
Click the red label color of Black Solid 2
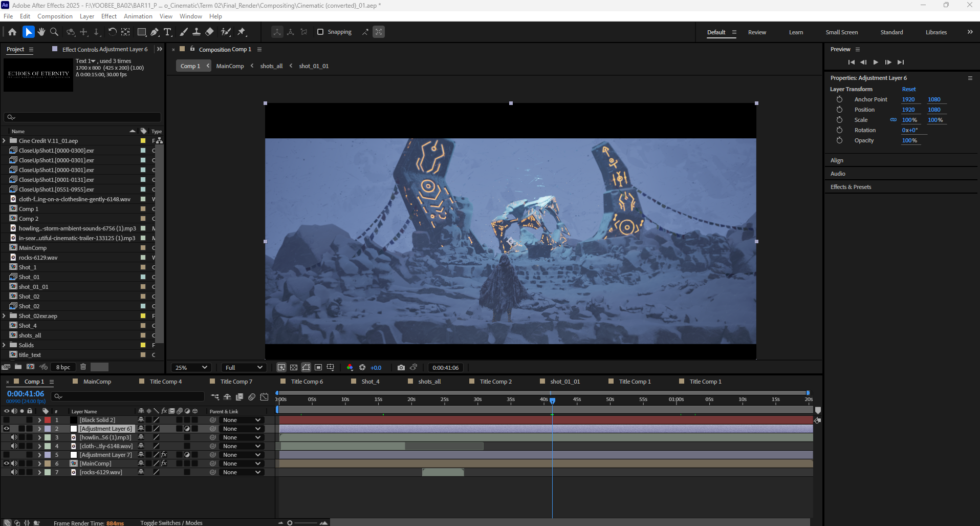[48, 420]
